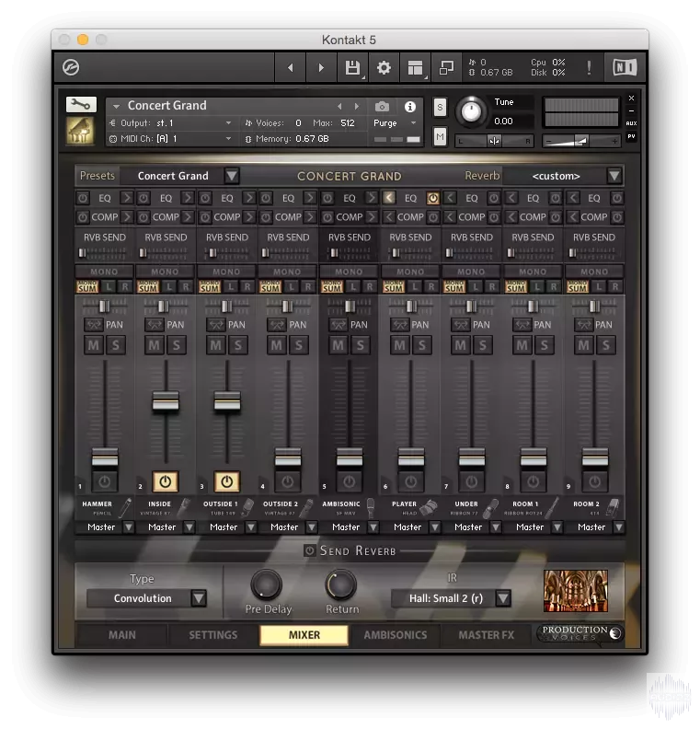
Task: Turn on the Hammer microphone power button
Action: (x=105, y=481)
